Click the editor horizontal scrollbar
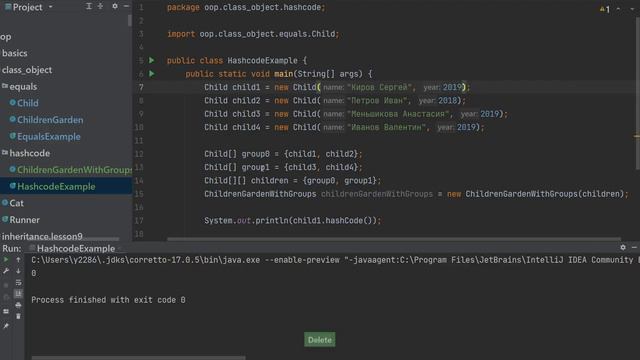This screenshot has width=640, height=360. click(394, 239)
